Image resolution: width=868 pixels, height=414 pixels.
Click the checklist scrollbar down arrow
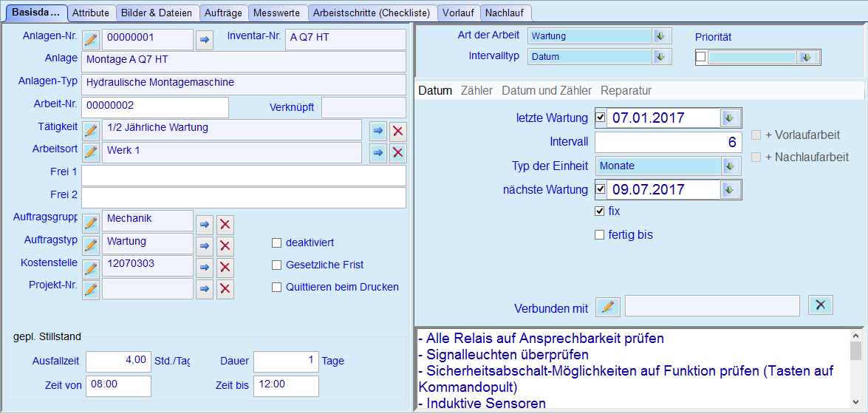click(x=856, y=403)
